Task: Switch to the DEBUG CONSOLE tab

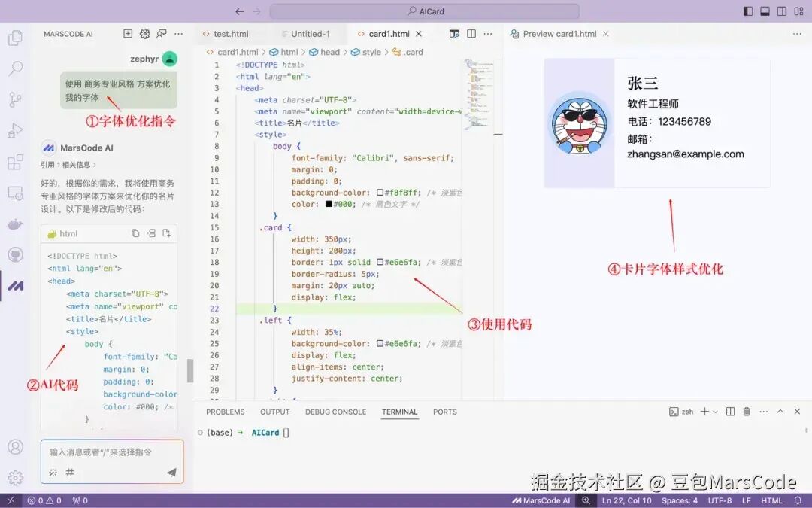Action: tap(335, 412)
